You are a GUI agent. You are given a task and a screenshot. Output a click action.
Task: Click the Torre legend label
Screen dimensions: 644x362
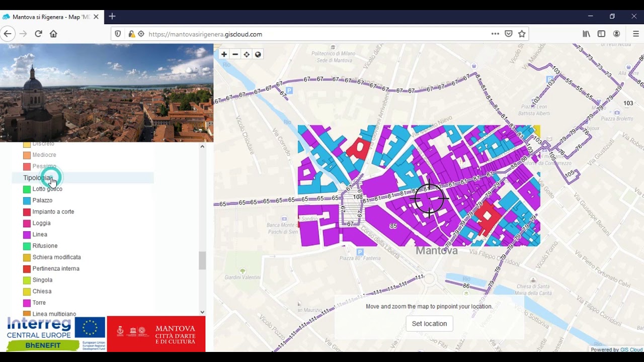(x=39, y=303)
